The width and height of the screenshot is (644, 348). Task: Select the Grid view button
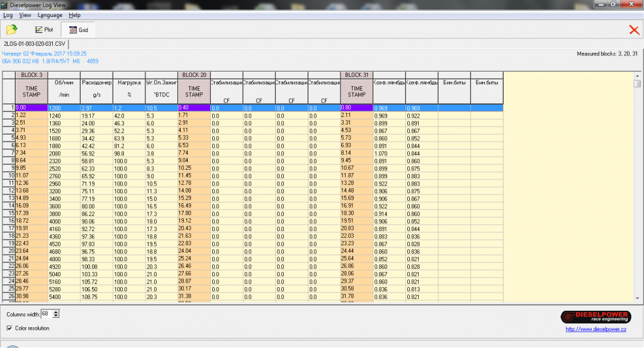point(79,30)
